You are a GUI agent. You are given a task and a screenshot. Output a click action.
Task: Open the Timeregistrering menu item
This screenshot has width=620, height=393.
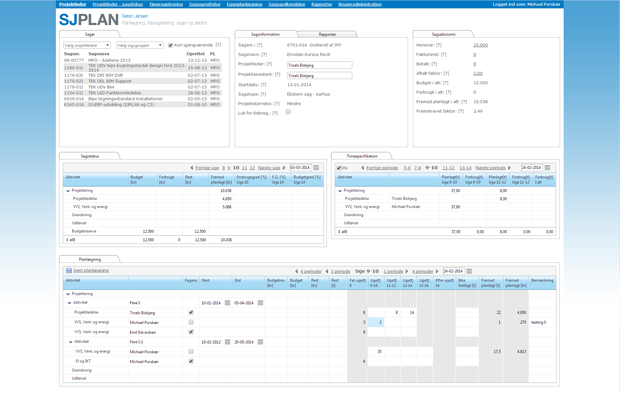coord(166,4)
